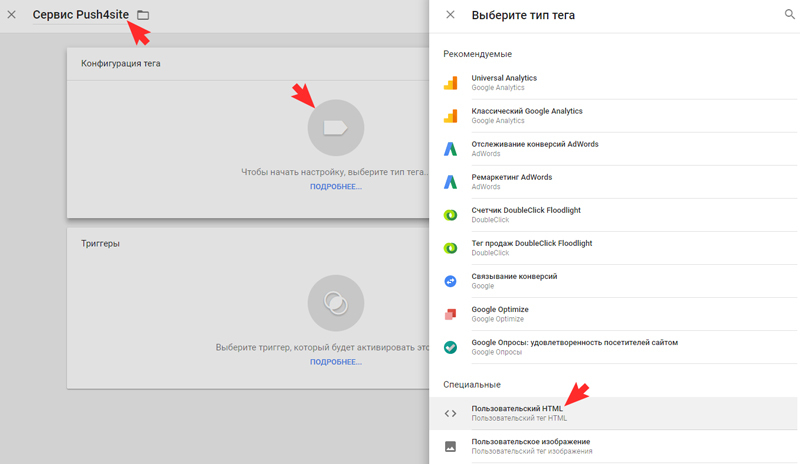Image resolution: width=800 pixels, height=464 pixels.
Task: Click the Google Опросы checkmark icon
Action: point(451,347)
